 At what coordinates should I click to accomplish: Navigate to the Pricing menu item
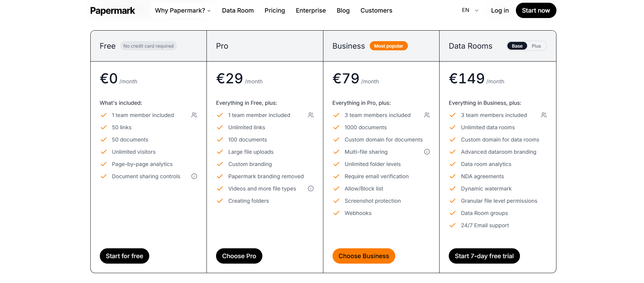click(x=275, y=11)
